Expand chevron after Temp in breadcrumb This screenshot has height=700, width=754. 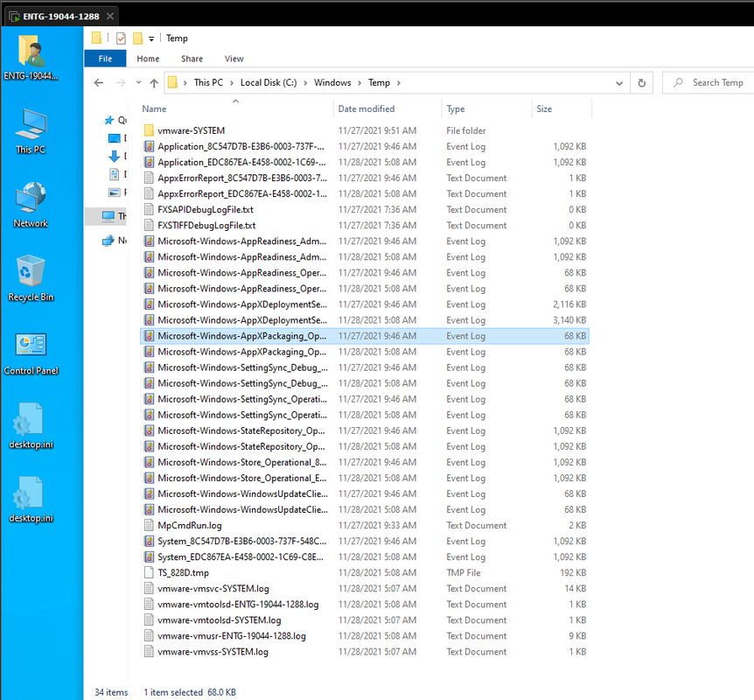pyautogui.click(x=398, y=83)
